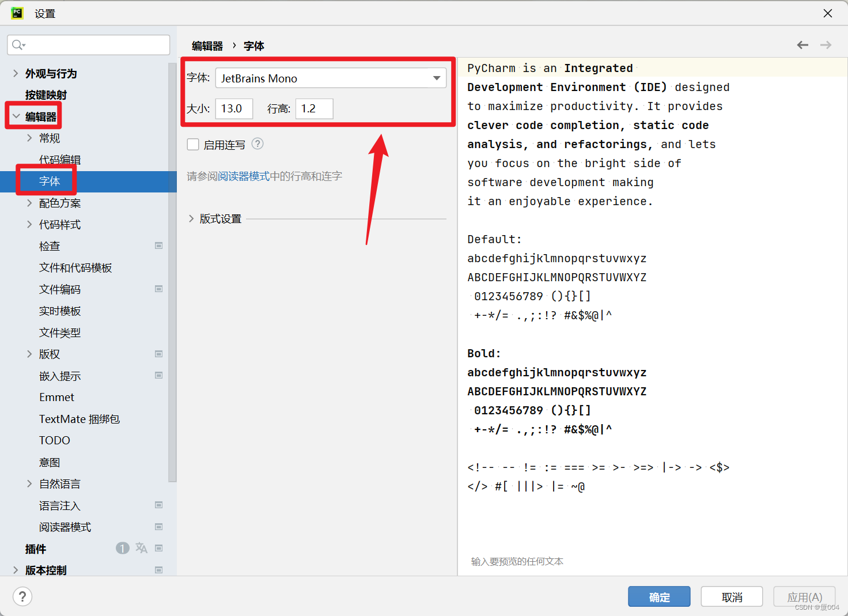Expand the 版权 tree node
Screen dimensions: 848x616
click(29, 354)
